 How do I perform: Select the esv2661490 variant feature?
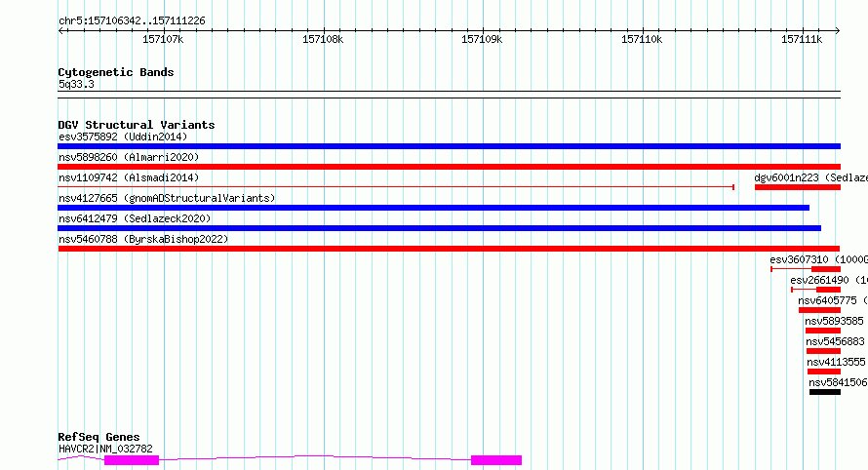(x=816, y=290)
